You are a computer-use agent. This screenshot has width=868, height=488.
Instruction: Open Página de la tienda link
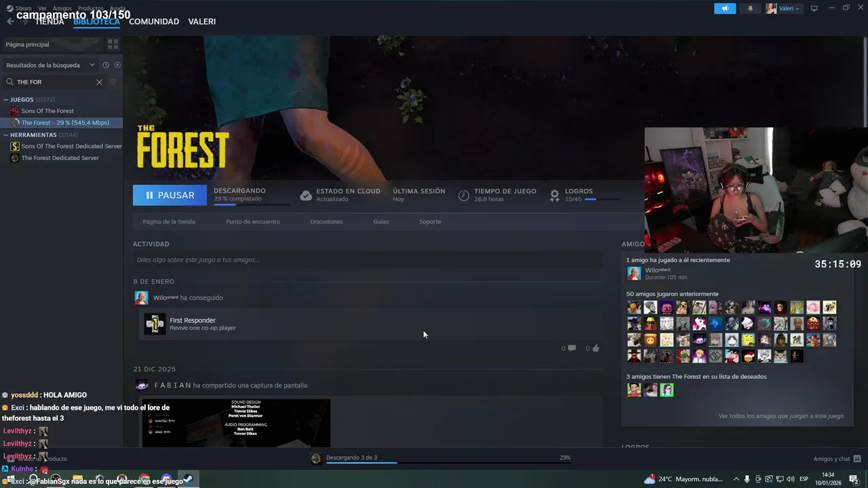(169, 222)
